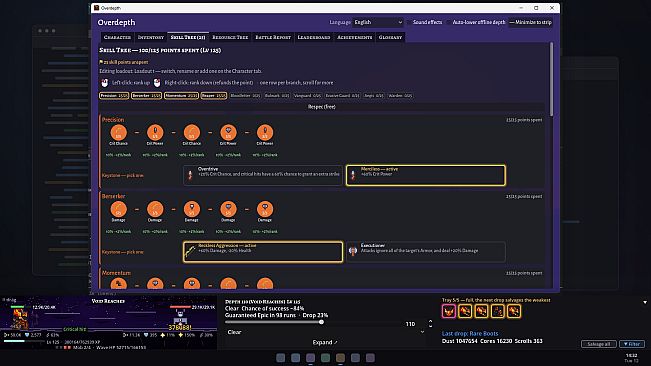651x366 pixels.
Task: Rank up the first Berserker Damage node
Action: (x=118, y=209)
